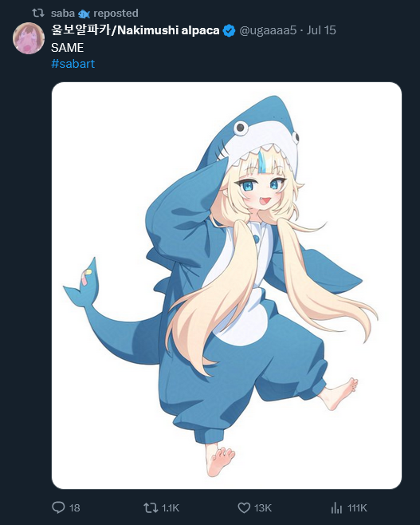Image resolution: width=420 pixels, height=525 pixels.
Task: Click the 13K likes count
Action: point(263,508)
